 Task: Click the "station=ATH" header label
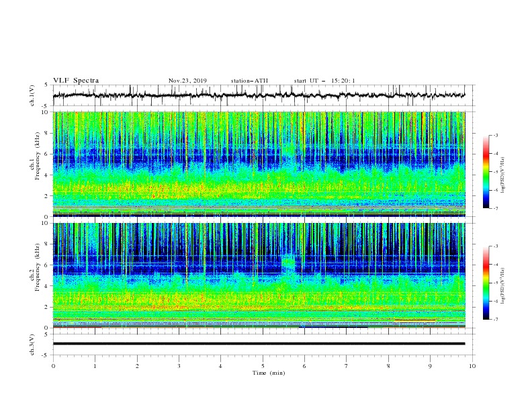[x=249, y=81]
